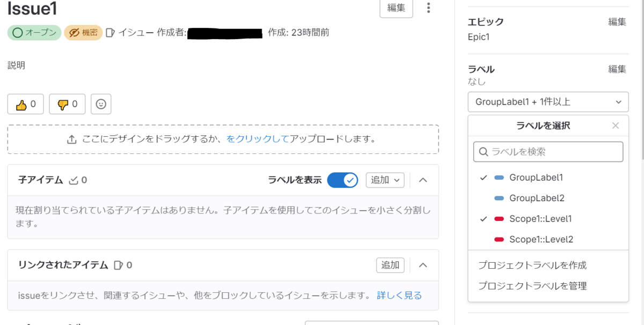Click the search magnifier in ラベルを検索
Screen dimensions: 644x325
pos(482,152)
